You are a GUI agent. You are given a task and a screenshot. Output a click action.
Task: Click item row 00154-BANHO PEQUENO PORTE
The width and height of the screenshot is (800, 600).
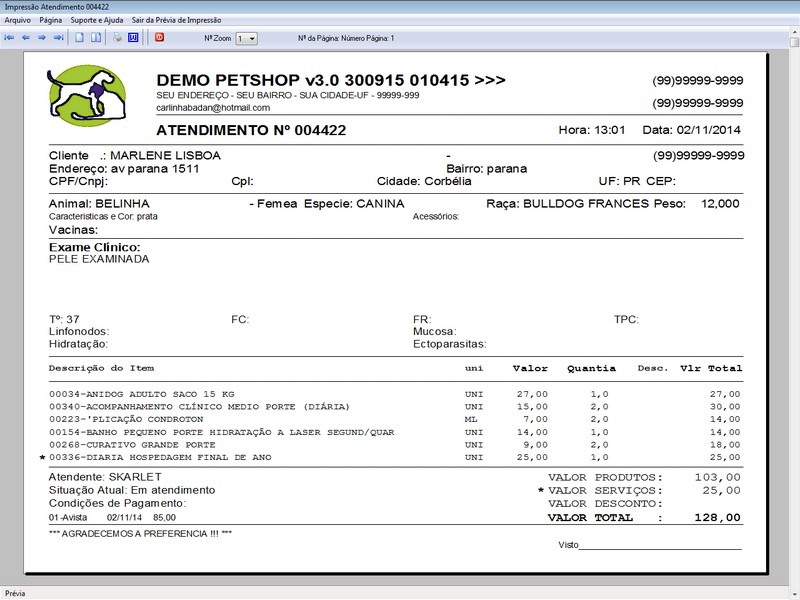tap(394, 432)
